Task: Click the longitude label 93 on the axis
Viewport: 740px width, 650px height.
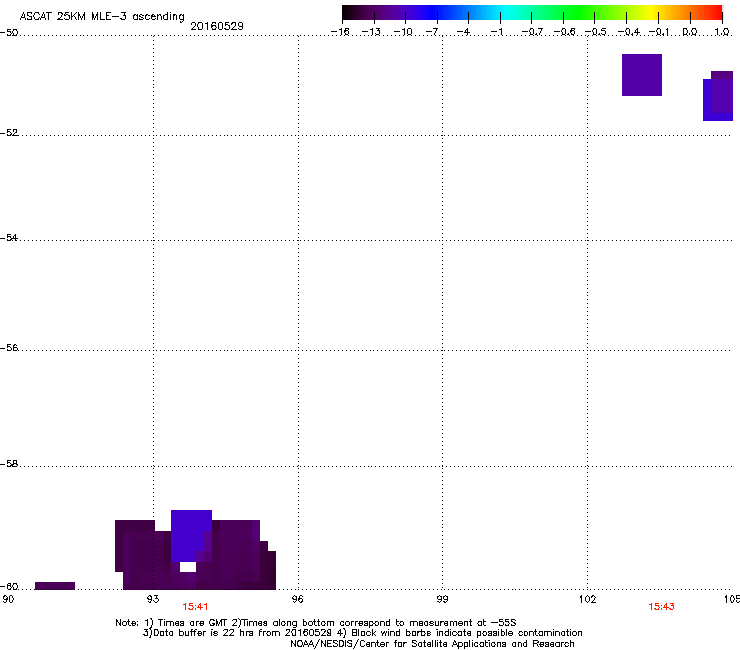Action: [153, 599]
